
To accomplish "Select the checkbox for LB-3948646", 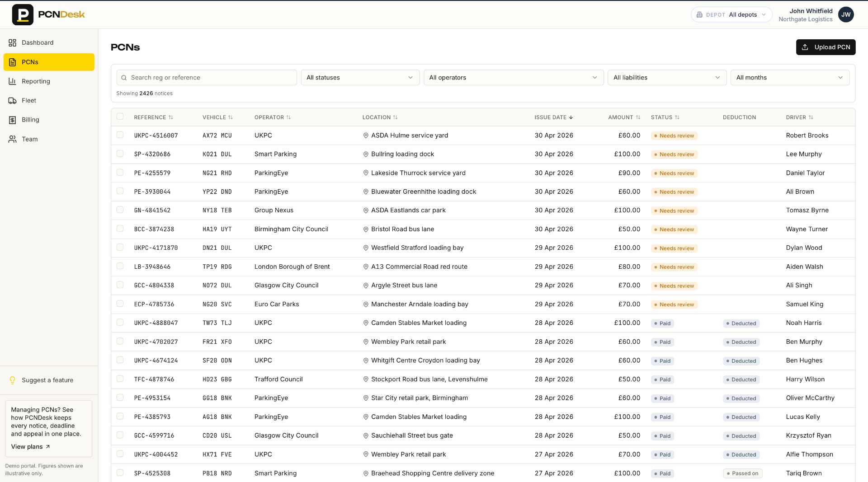I will tap(120, 266).
